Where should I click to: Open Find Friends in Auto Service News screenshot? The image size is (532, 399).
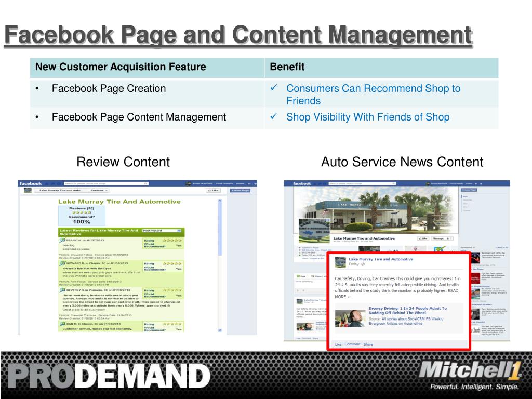[x=456, y=183]
